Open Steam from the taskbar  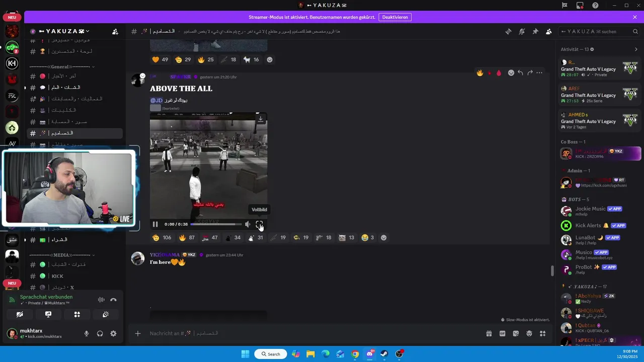click(384, 354)
